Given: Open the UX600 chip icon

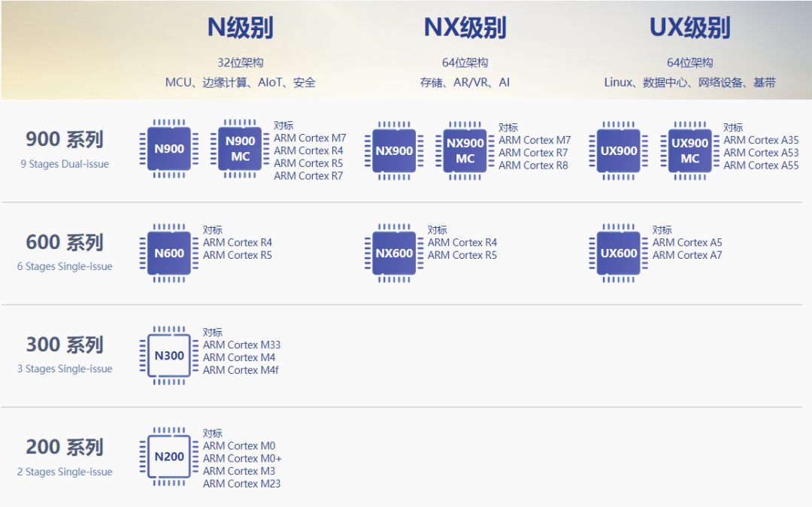Looking at the screenshot, I should coord(619,254).
